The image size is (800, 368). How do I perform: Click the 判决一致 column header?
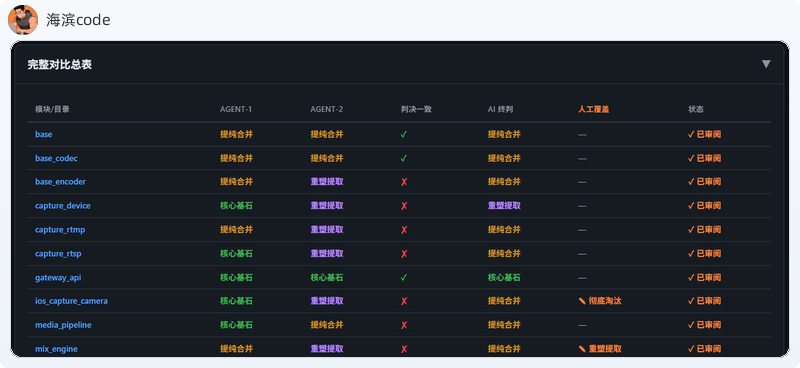point(416,109)
